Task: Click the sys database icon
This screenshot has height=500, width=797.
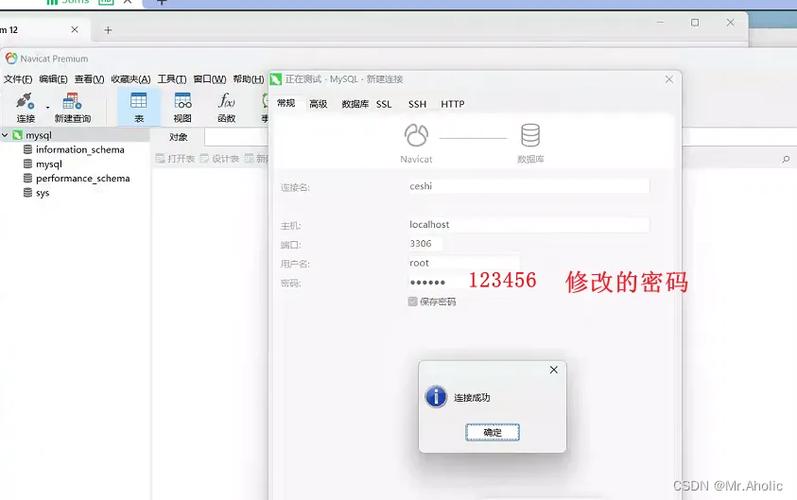Action: coord(28,193)
